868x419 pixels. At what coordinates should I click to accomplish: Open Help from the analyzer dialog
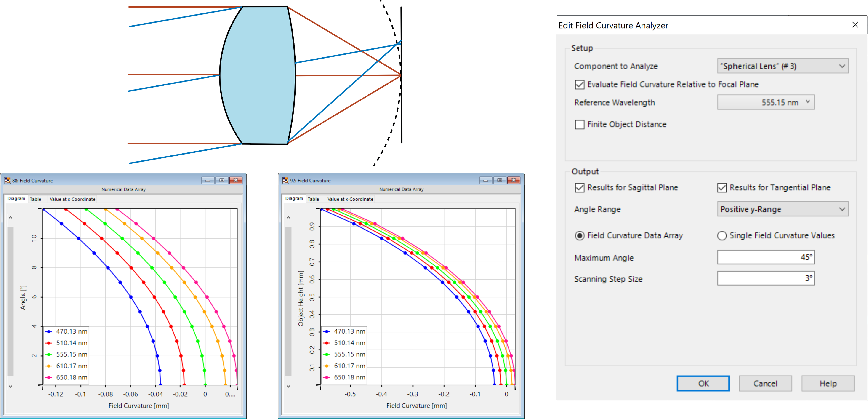[x=828, y=383]
